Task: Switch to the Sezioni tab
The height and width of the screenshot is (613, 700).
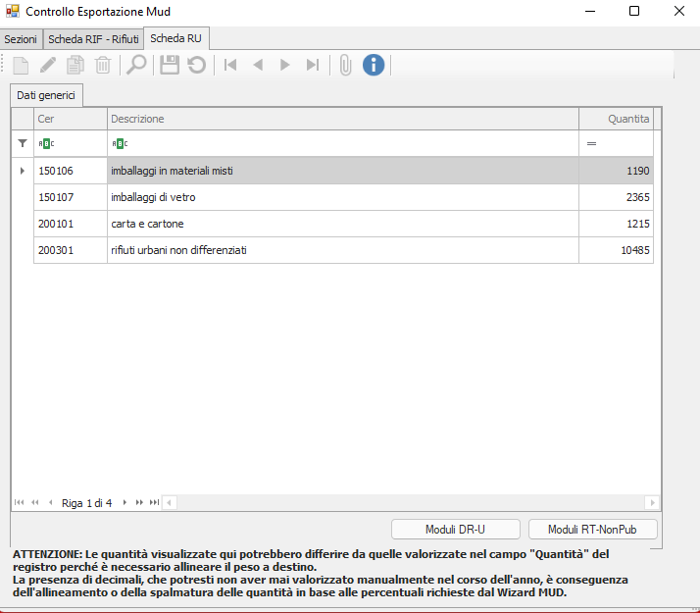Action: click(x=21, y=39)
